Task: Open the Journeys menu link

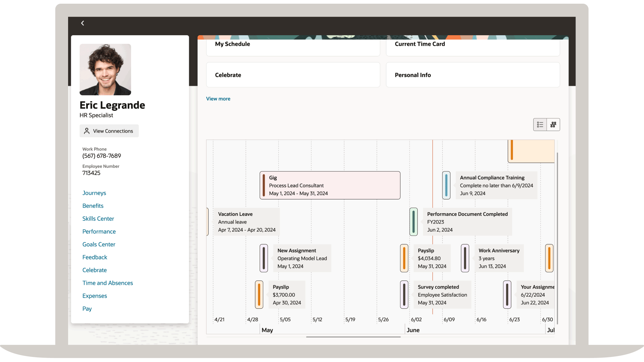Action: pos(94,193)
